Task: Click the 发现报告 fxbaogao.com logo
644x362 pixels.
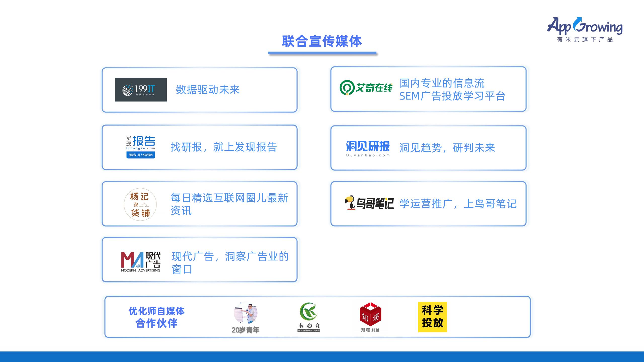Action: 141,147
